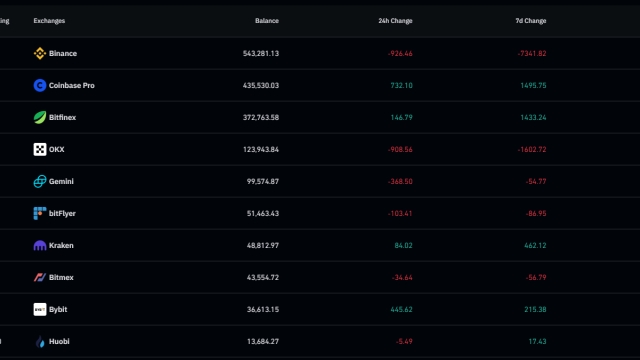Viewport: 640px width, 360px height.
Task: Open the Binance exchange name
Action: [63, 53]
